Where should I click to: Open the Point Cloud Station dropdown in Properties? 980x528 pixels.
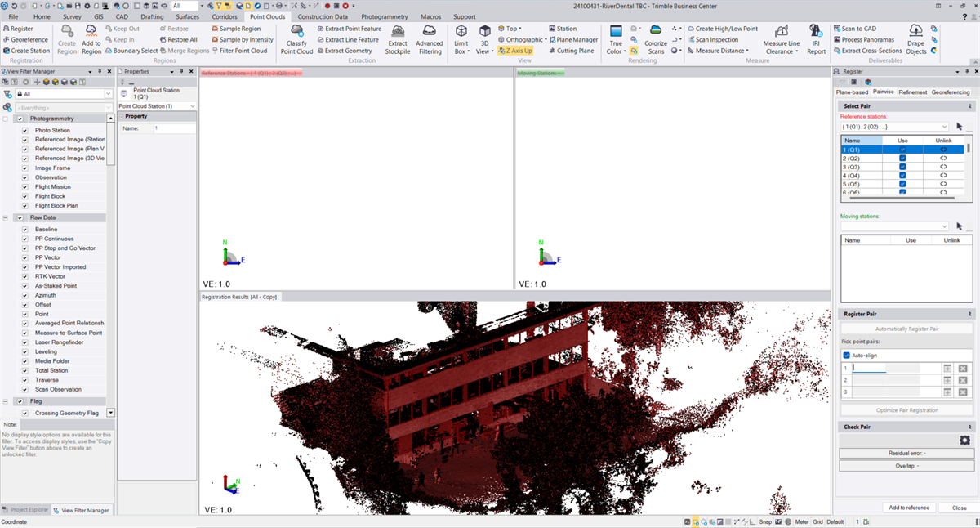(x=190, y=105)
